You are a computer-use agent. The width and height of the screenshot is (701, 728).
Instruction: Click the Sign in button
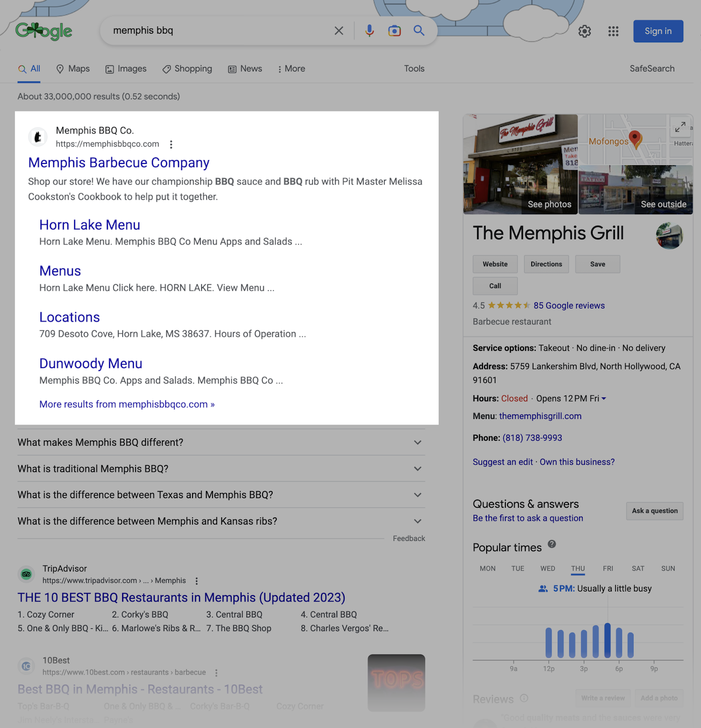pos(658,31)
